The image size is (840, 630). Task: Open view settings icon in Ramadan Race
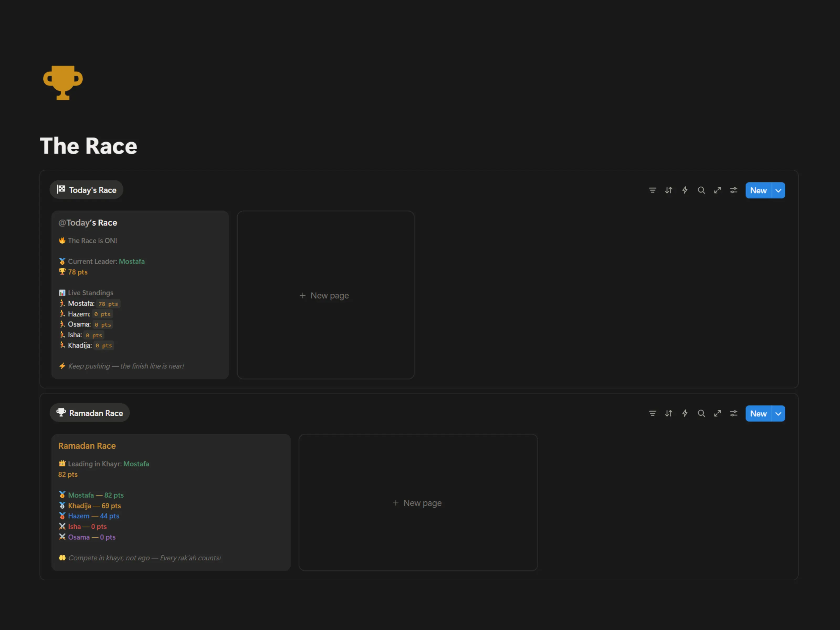[734, 413]
